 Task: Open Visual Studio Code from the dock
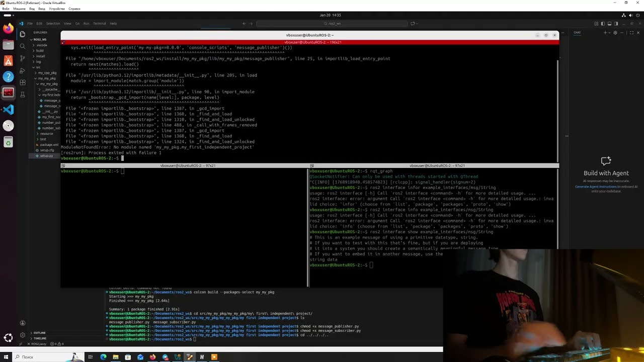pos(8,110)
